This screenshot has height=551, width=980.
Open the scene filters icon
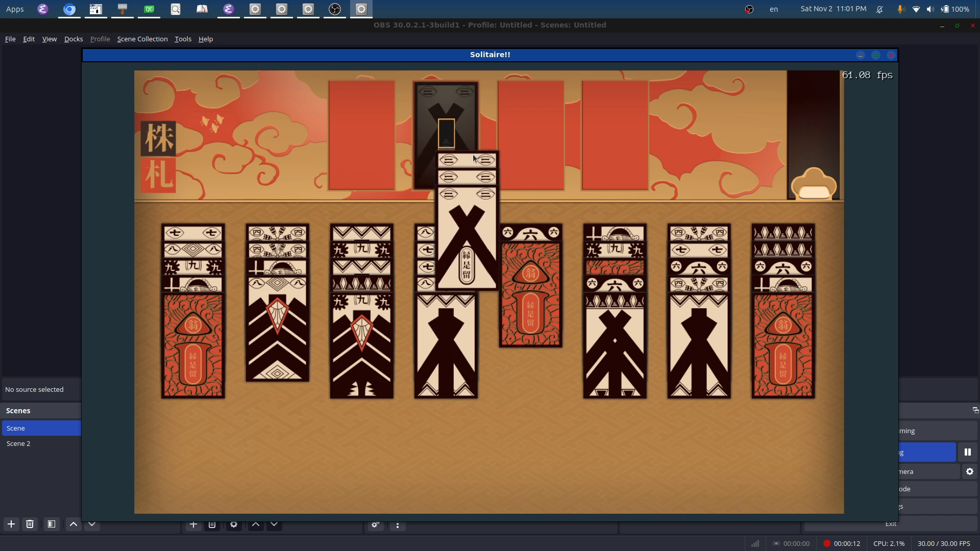(52, 524)
